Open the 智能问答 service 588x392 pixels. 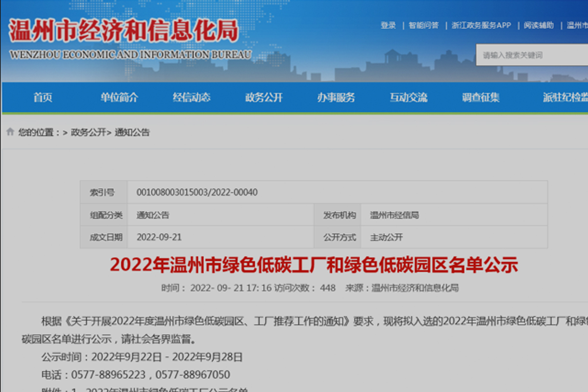tap(423, 25)
